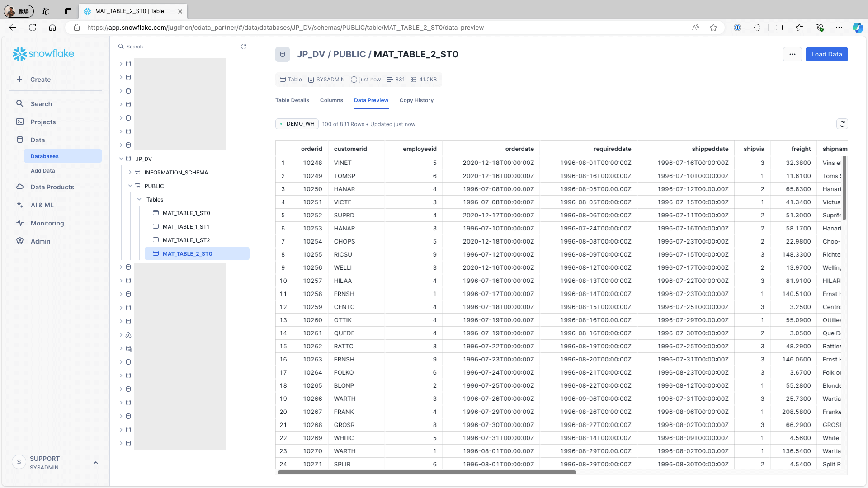Open Monitoring from the sidebar

tap(47, 223)
